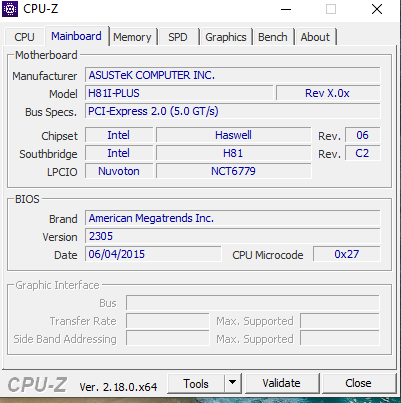Viewport: 401px width, 403px height.
Task: Click the Validate button
Action: (281, 383)
